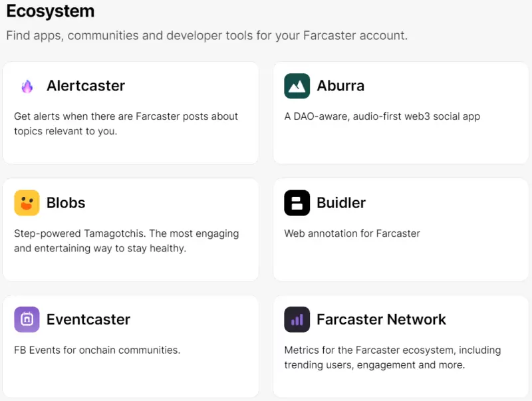The height and width of the screenshot is (401, 532).
Task: Select the FB Events for onchain communities text
Action: click(97, 350)
